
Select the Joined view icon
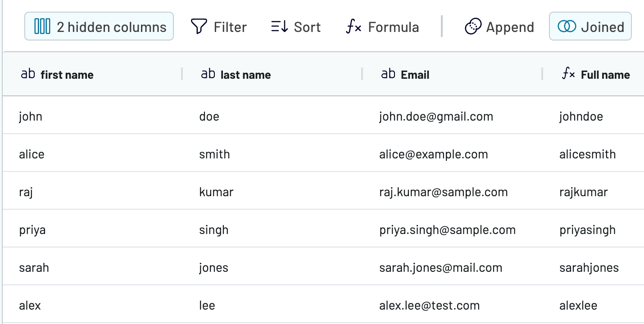(x=568, y=27)
